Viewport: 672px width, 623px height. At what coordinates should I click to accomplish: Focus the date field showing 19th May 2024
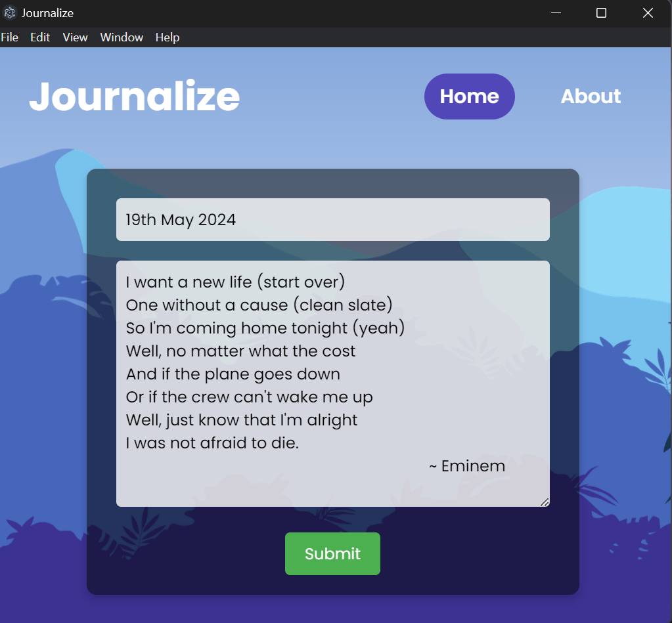coord(332,219)
